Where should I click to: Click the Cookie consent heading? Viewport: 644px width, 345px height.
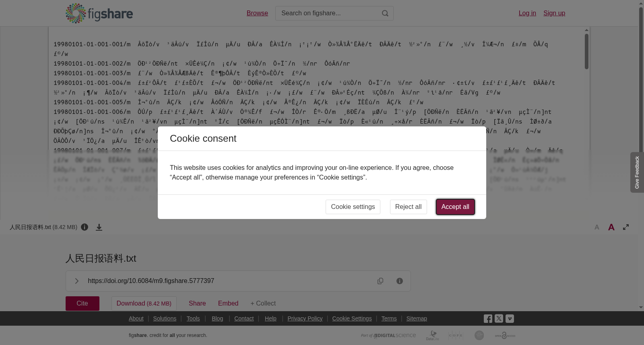tap(203, 138)
